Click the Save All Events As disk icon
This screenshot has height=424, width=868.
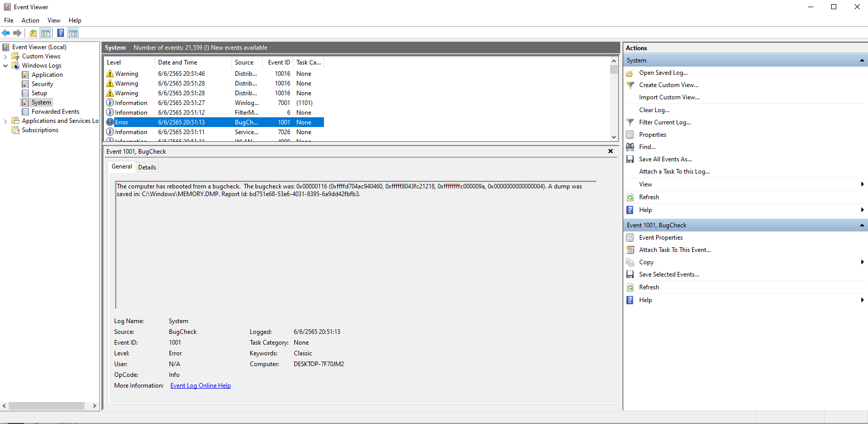(630, 159)
